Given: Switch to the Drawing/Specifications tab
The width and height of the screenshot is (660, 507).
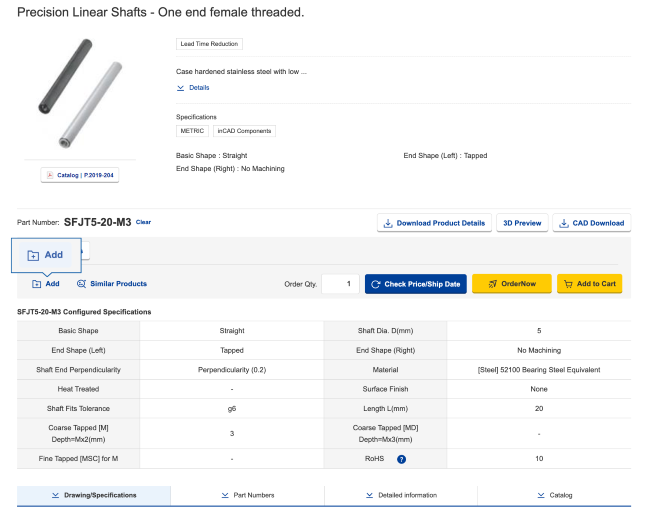Looking at the screenshot, I should [94, 495].
